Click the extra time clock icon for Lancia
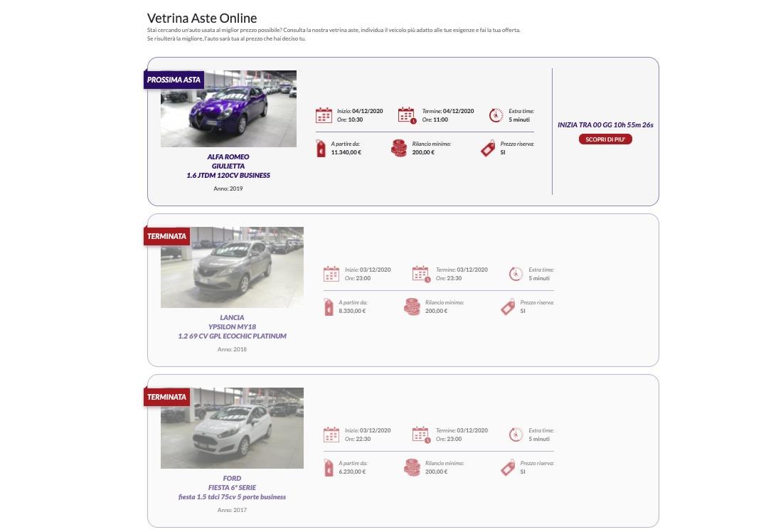 [x=516, y=274]
